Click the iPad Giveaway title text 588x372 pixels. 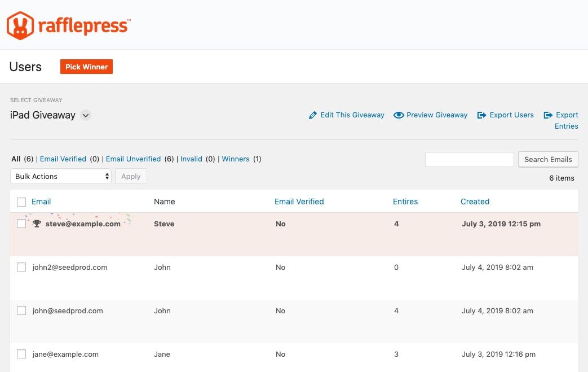[x=42, y=115]
